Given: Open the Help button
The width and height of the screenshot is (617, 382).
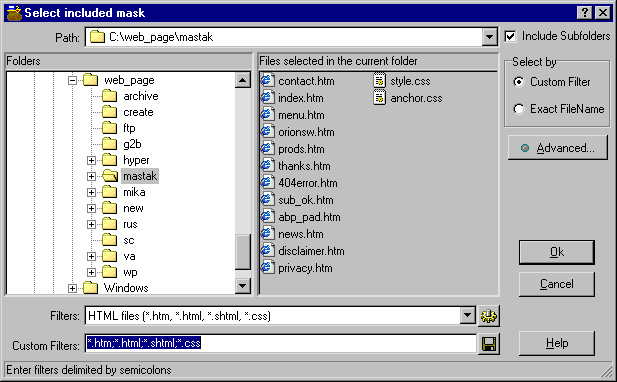Looking at the screenshot, I should coord(556,343).
